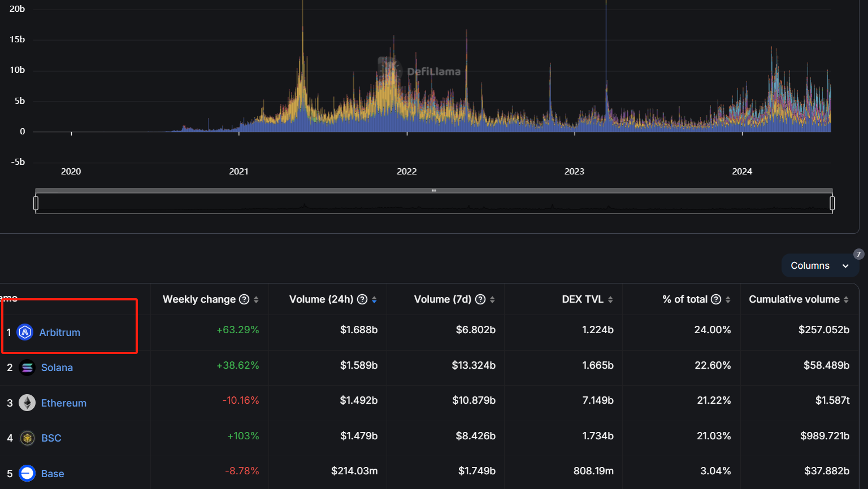Image resolution: width=868 pixels, height=489 pixels.
Task: Open the Solana chain link
Action: (x=57, y=368)
